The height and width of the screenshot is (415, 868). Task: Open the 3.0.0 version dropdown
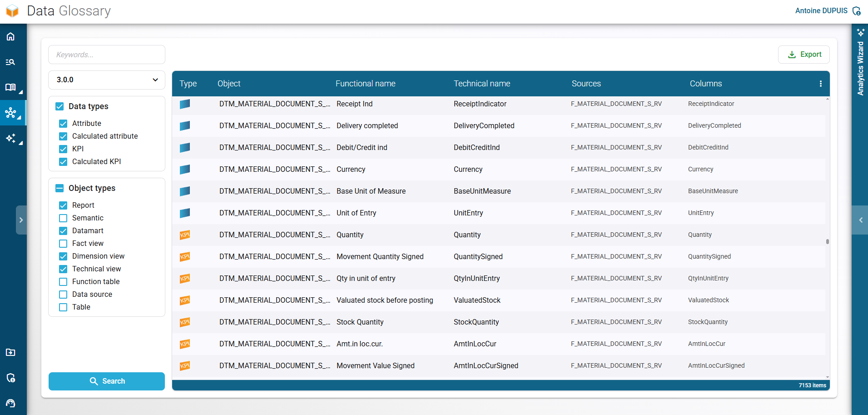click(107, 80)
